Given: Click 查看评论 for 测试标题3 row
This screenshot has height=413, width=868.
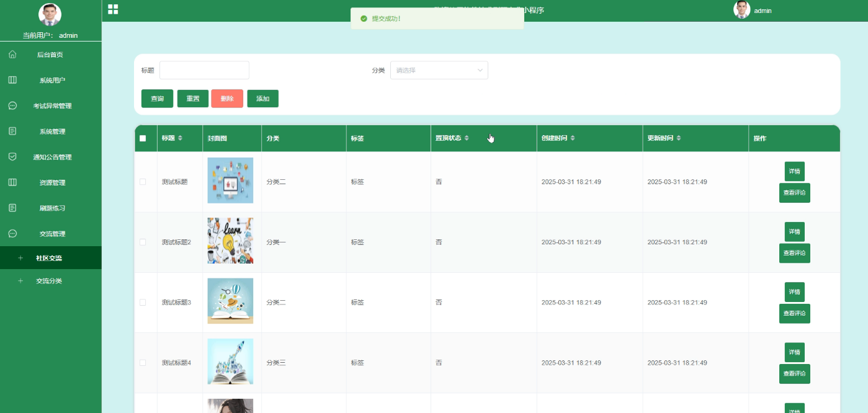Looking at the screenshot, I should click(795, 313).
